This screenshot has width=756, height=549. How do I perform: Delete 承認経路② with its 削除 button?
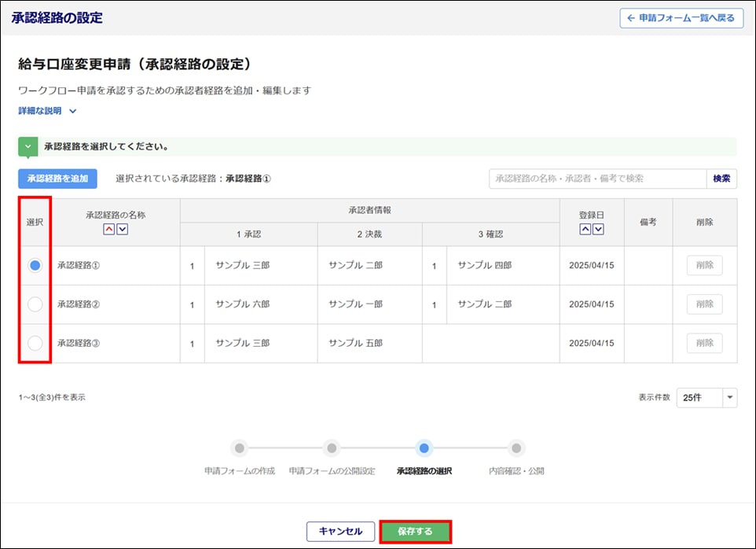point(704,304)
